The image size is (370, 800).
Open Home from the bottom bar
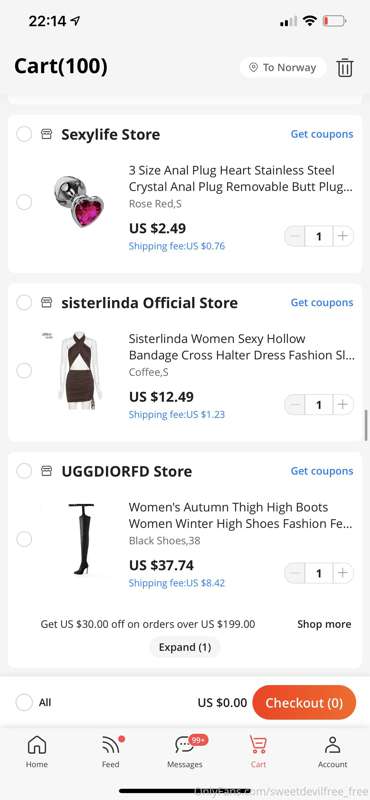point(37,751)
